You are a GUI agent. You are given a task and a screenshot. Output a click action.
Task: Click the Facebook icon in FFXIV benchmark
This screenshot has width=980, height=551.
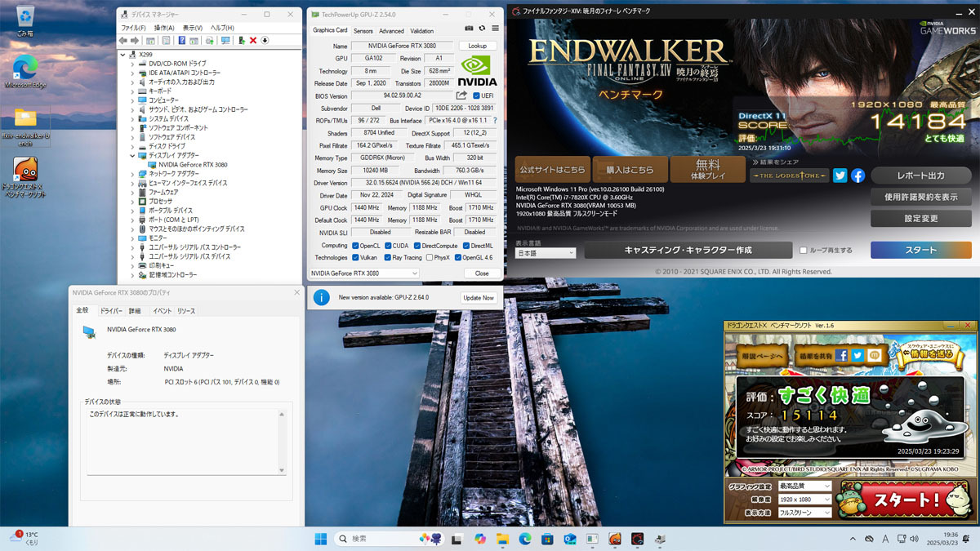857,175
